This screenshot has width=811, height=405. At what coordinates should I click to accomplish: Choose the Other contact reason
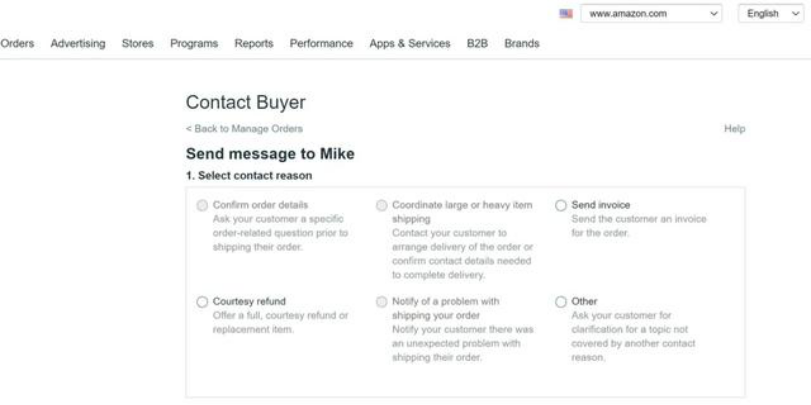[x=561, y=301]
